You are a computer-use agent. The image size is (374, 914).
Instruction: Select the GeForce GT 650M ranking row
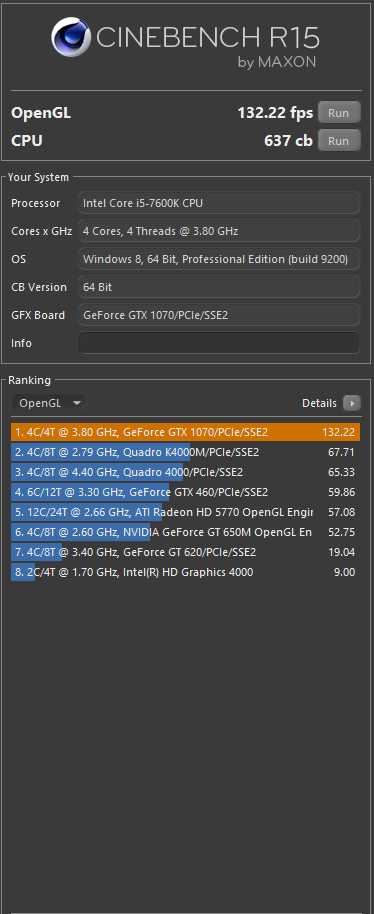(185, 532)
